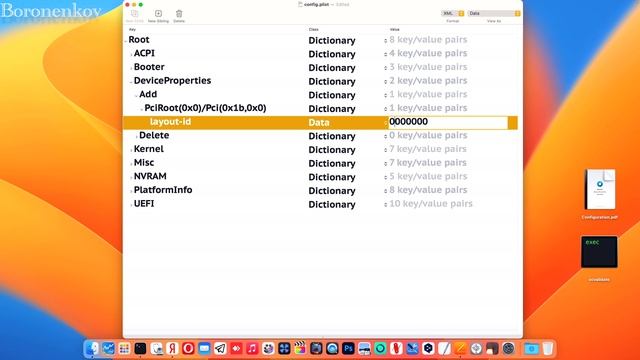This screenshot has height=360, width=640.
Task: Open Terminal in the Dock
Action: click(x=140, y=348)
